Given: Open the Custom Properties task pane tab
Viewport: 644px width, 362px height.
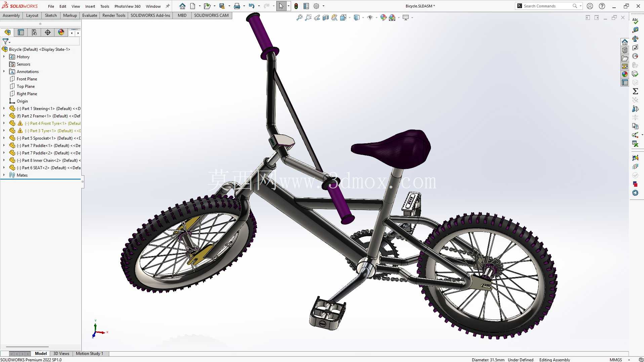Looking at the screenshot, I should [x=625, y=82].
